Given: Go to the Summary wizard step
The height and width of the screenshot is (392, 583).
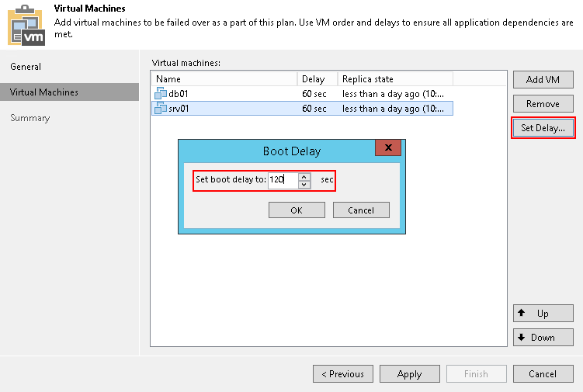Looking at the screenshot, I should click(30, 118).
